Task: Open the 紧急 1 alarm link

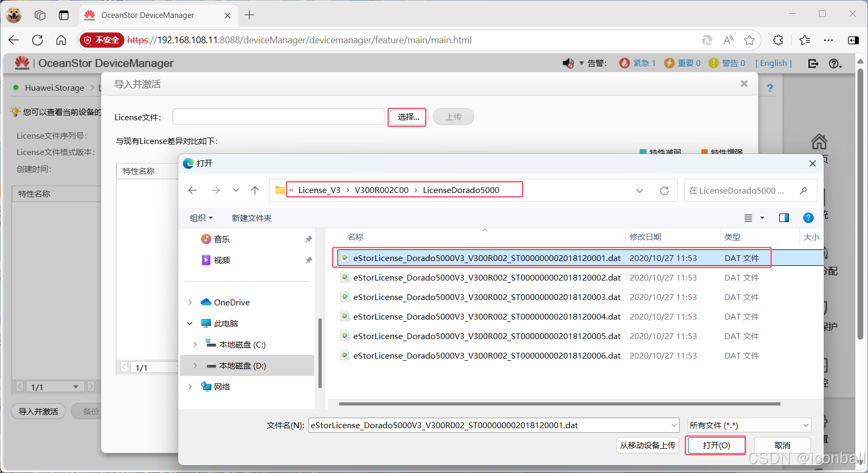Action: click(x=637, y=63)
